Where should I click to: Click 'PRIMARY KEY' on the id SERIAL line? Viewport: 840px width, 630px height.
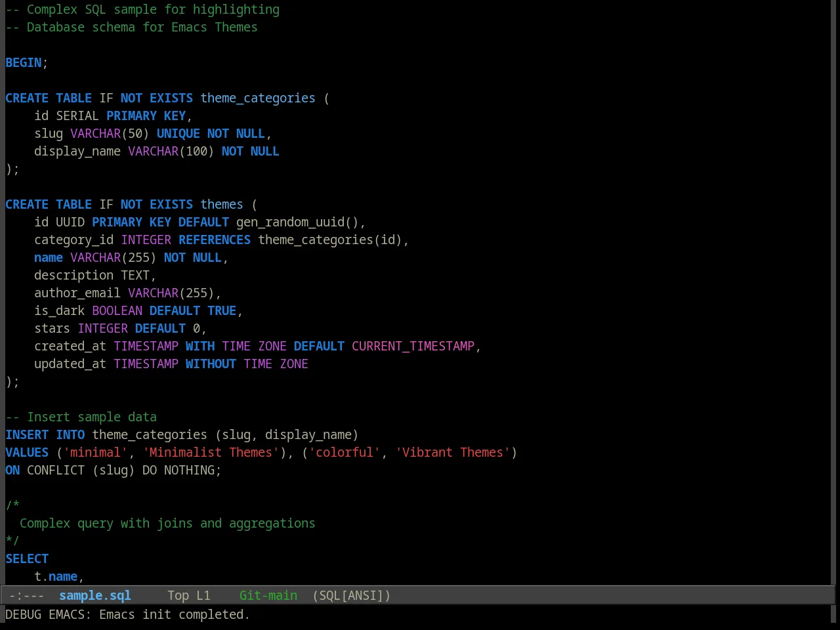click(x=146, y=115)
